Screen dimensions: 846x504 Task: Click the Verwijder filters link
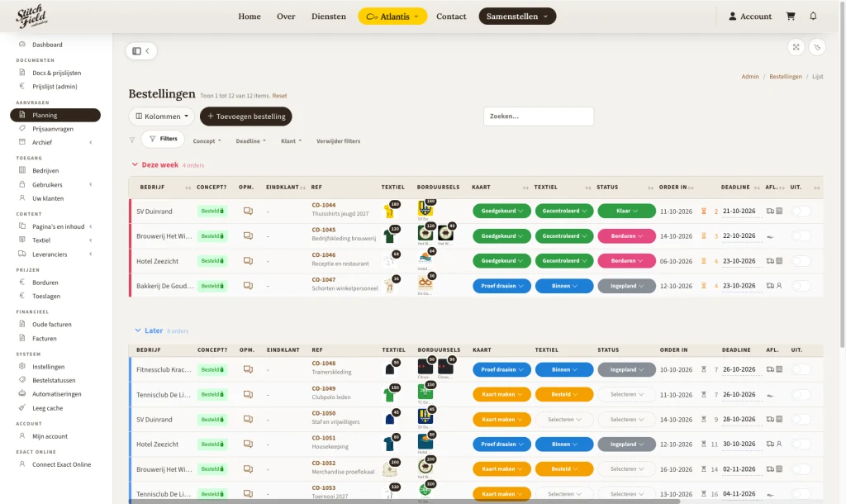pos(338,140)
